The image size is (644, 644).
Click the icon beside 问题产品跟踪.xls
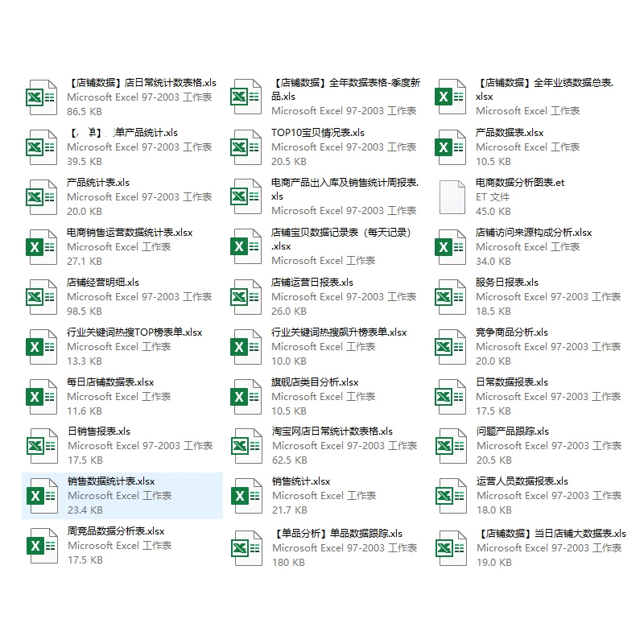coord(452,446)
